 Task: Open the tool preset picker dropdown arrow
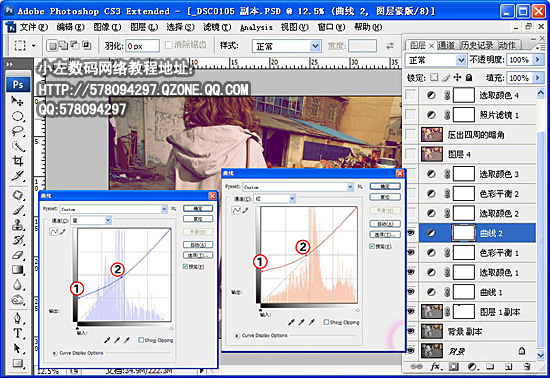34,46
